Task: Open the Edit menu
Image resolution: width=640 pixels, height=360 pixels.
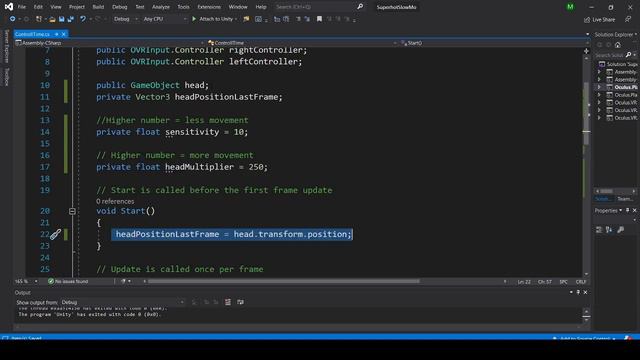Action: [x=38, y=7]
